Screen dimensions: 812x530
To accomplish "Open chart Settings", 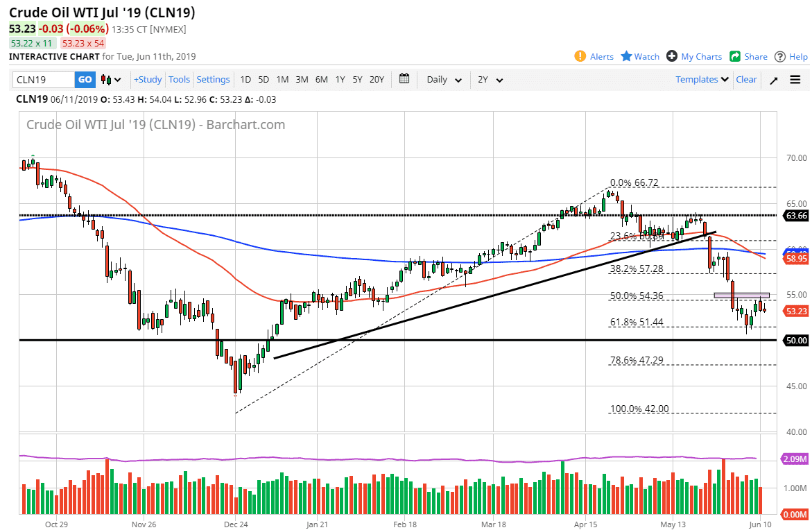I will pos(213,80).
